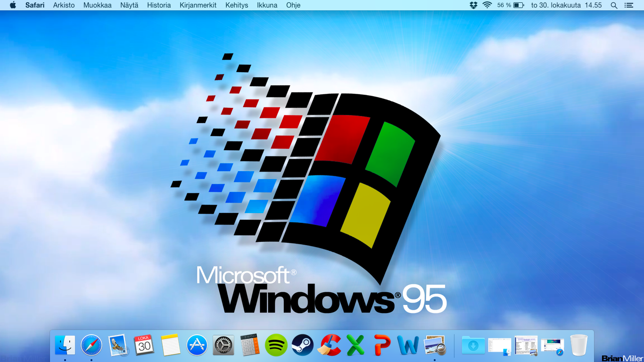Open the Downloads folder stack in Dock
The image size is (644, 362).
[473, 346]
